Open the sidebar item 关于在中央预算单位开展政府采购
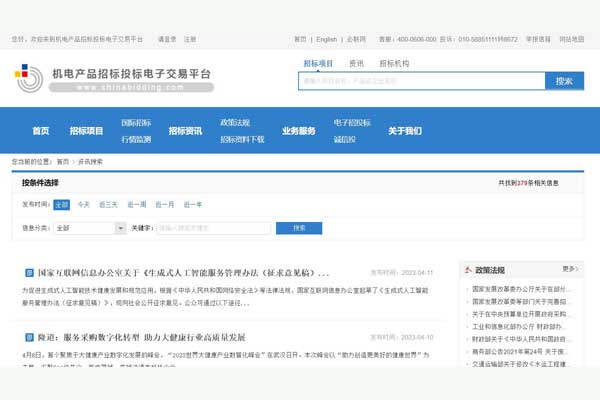The height and width of the screenshot is (400, 600). point(521,314)
